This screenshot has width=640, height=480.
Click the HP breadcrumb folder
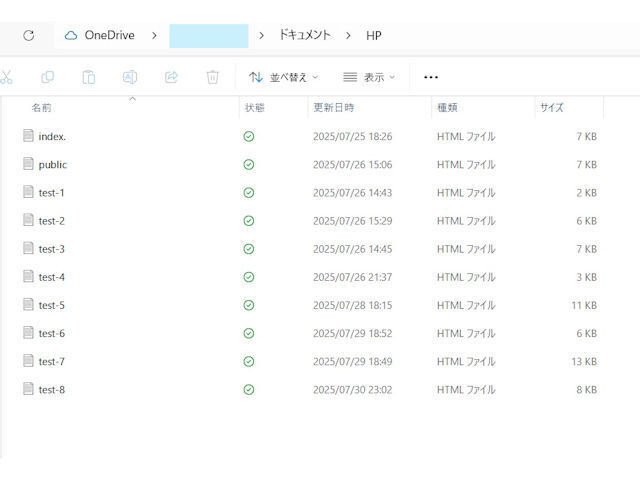373,35
